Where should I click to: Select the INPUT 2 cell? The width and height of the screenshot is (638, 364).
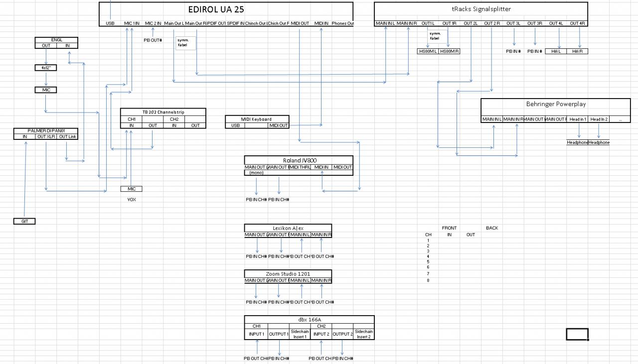(x=321, y=334)
